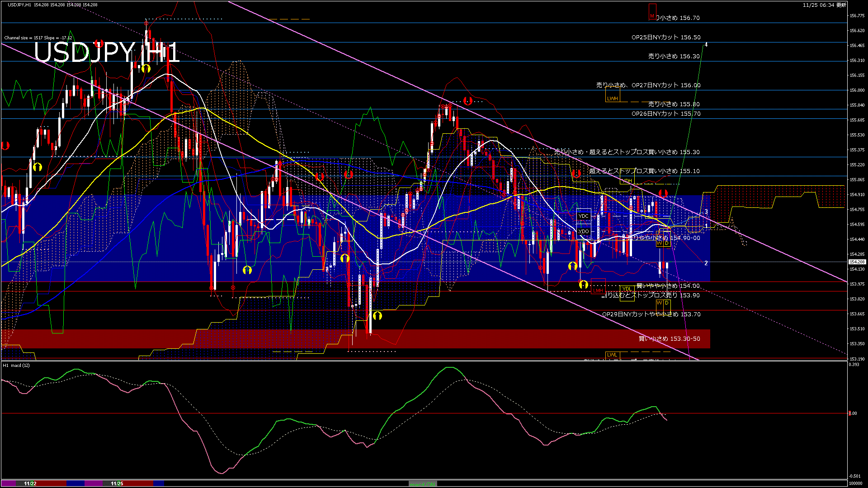This screenshot has width=868, height=488.
Task: Select the YDH yellow label box
Action: tap(627, 181)
